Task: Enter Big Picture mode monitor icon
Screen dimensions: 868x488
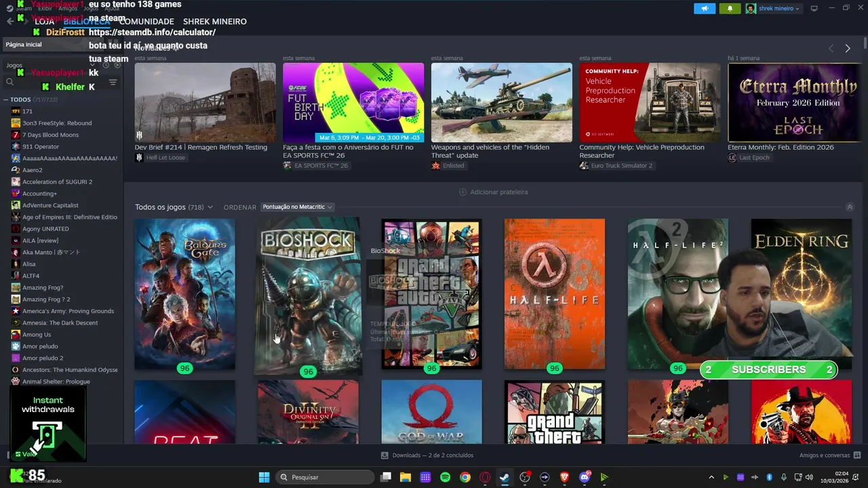Action: (814, 8)
